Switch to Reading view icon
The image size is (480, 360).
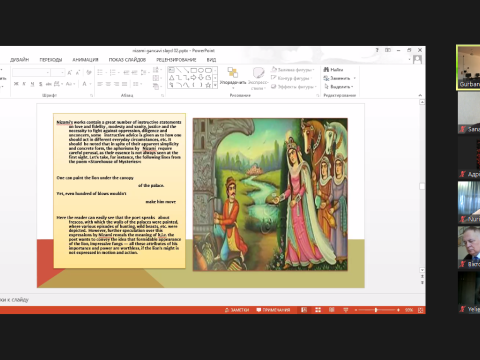point(332,310)
